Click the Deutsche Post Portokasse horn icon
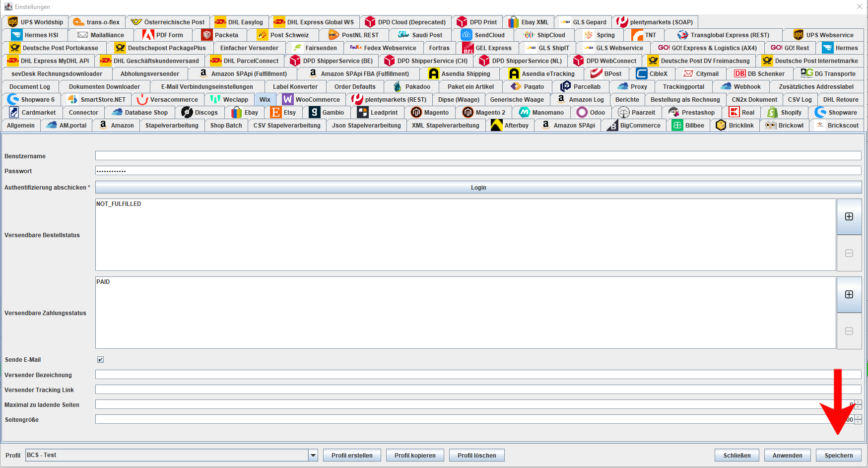Viewport: 868px width, 468px height. click(x=15, y=48)
